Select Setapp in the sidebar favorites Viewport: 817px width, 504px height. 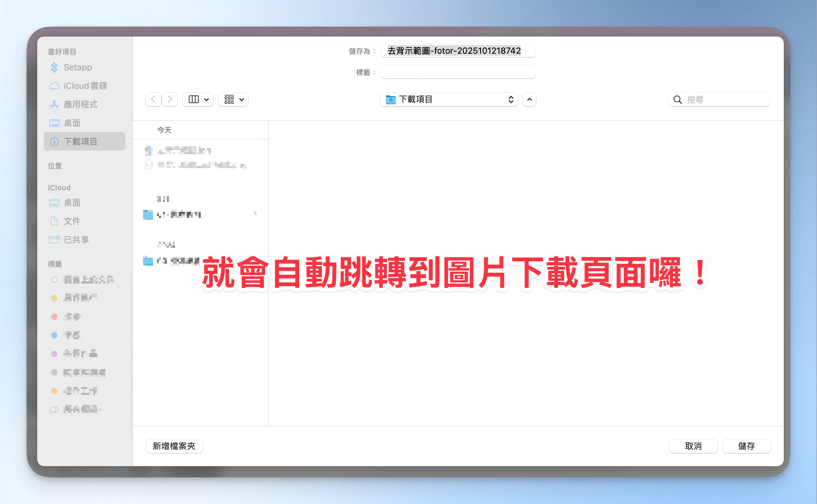tap(77, 67)
